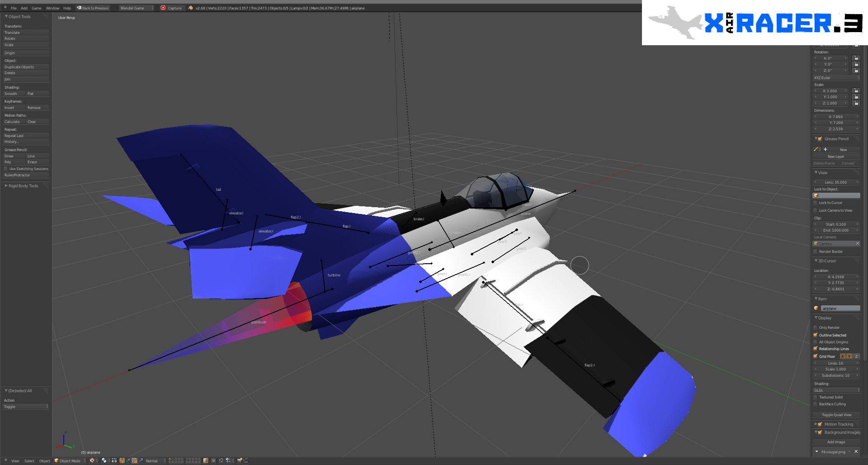Remove the f9-cougar.png background image

coord(856,451)
